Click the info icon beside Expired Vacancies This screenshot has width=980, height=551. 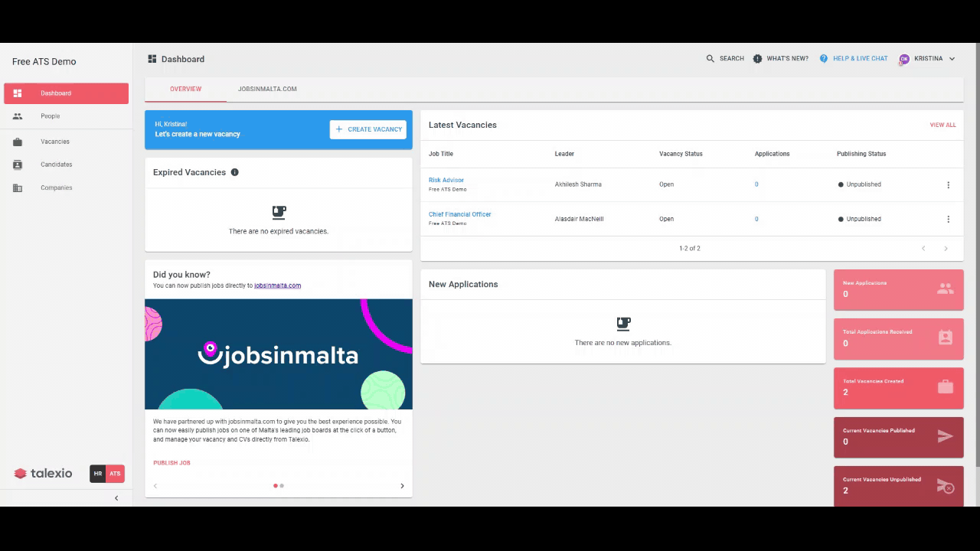click(234, 172)
